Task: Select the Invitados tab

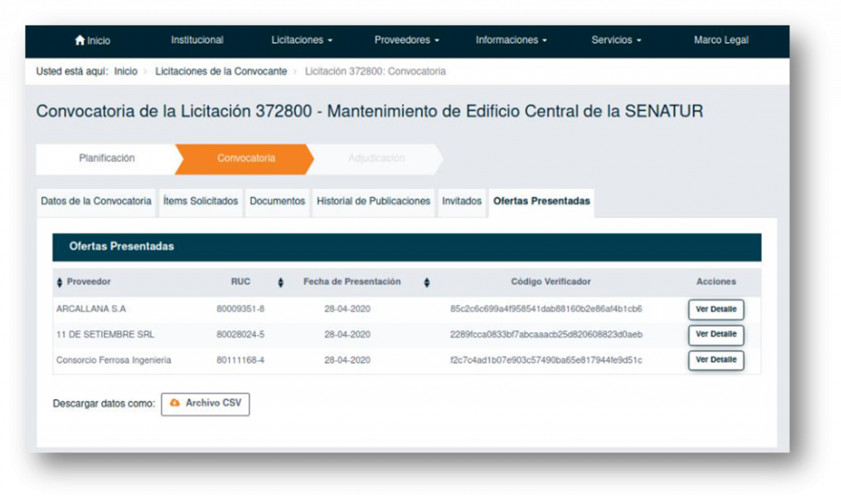Action: [x=462, y=201]
